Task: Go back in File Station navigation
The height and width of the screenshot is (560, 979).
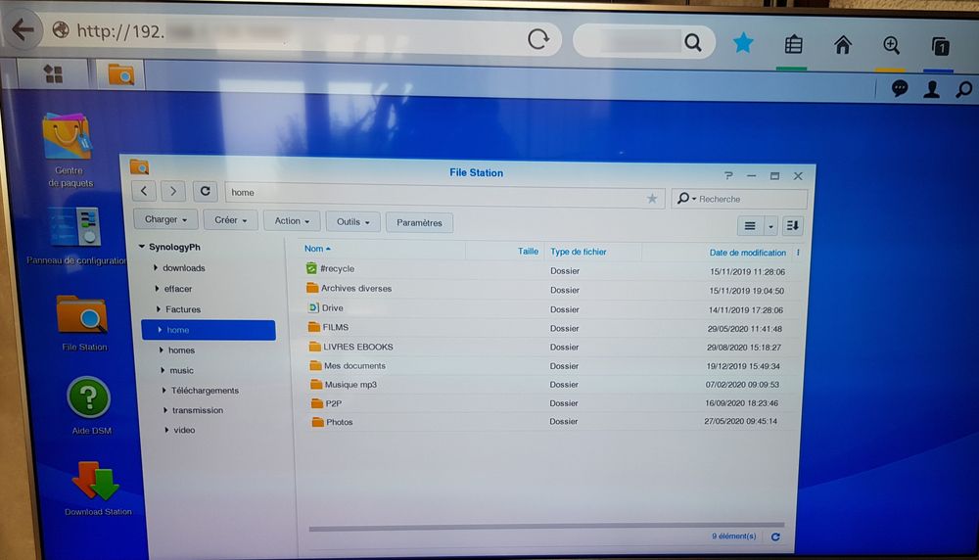Action: pyautogui.click(x=144, y=191)
